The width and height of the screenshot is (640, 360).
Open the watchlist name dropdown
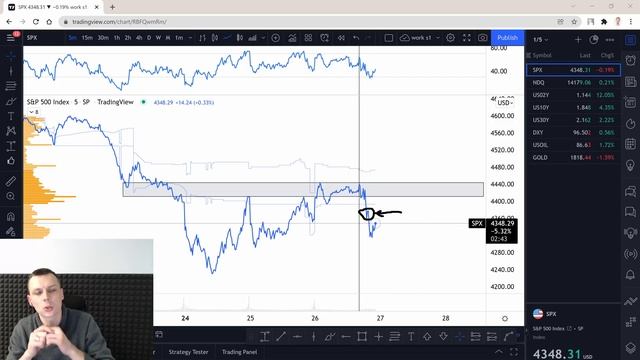coord(540,40)
